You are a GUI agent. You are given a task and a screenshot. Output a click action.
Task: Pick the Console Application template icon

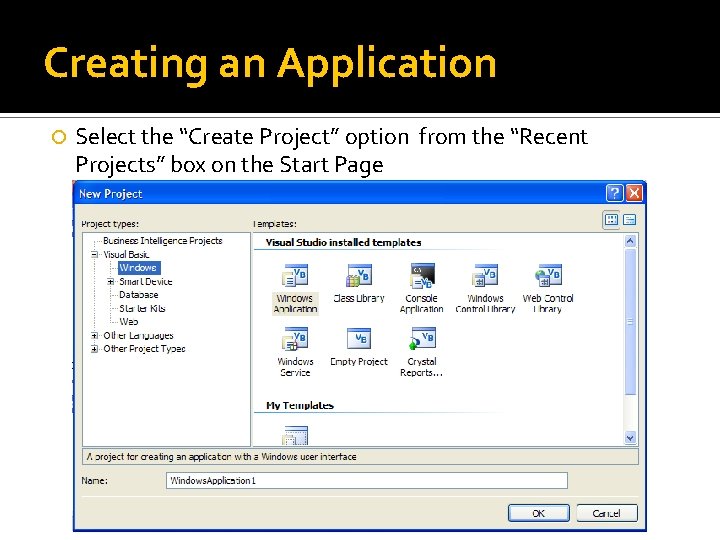[422, 276]
